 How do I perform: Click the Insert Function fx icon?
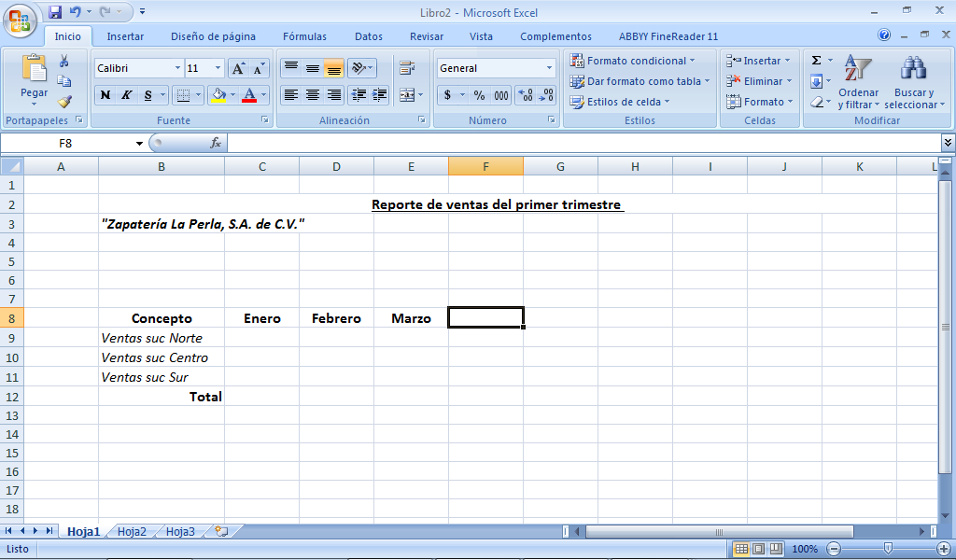[216, 143]
